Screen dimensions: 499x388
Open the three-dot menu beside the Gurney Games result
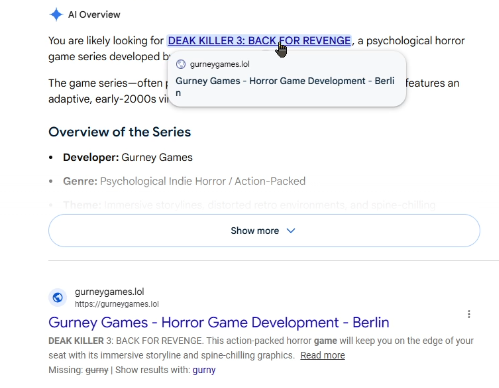pos(469,314)
